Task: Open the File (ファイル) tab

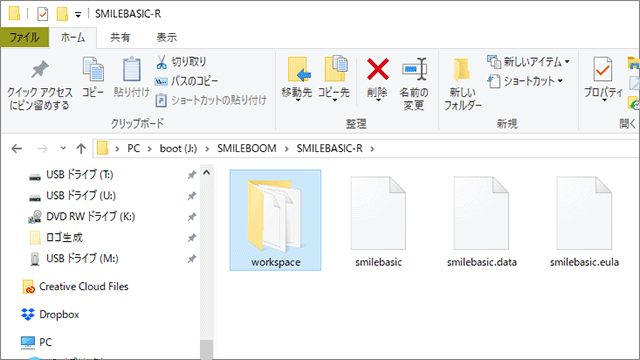Action: click(x=24, y=38)
